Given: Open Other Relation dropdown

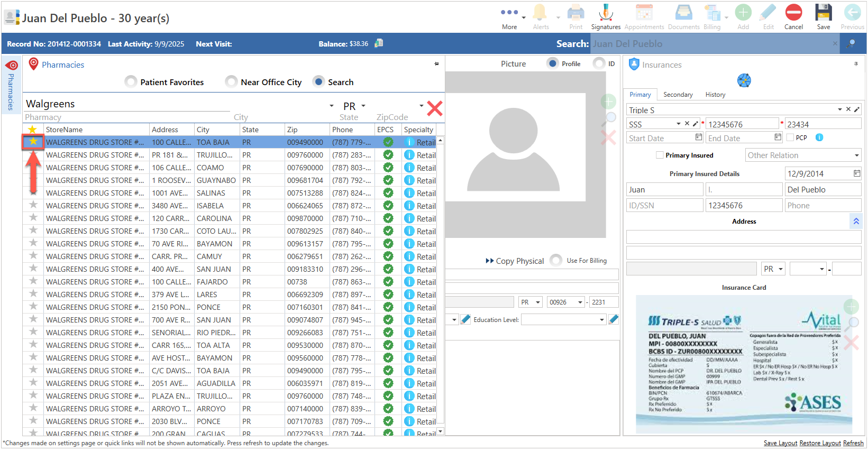Looking at the screenshot, I should point(857,155).
